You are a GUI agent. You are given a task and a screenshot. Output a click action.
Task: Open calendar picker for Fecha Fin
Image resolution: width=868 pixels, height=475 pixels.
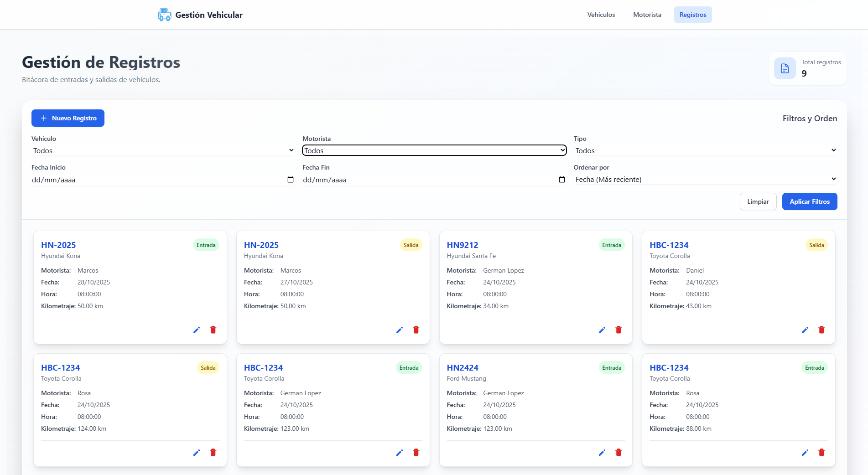561,180
